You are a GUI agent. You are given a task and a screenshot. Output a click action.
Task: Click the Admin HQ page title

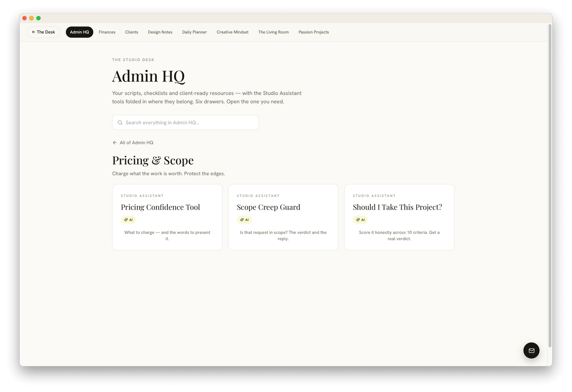148,76
